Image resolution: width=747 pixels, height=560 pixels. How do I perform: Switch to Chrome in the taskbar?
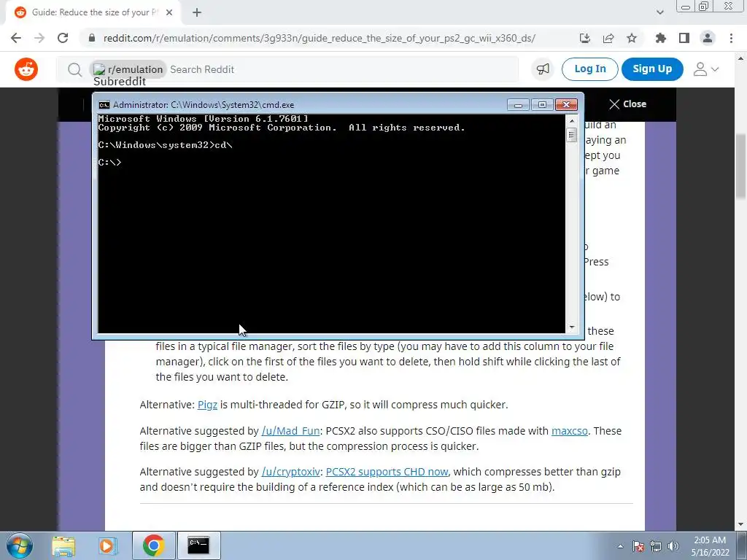point(153,545)
